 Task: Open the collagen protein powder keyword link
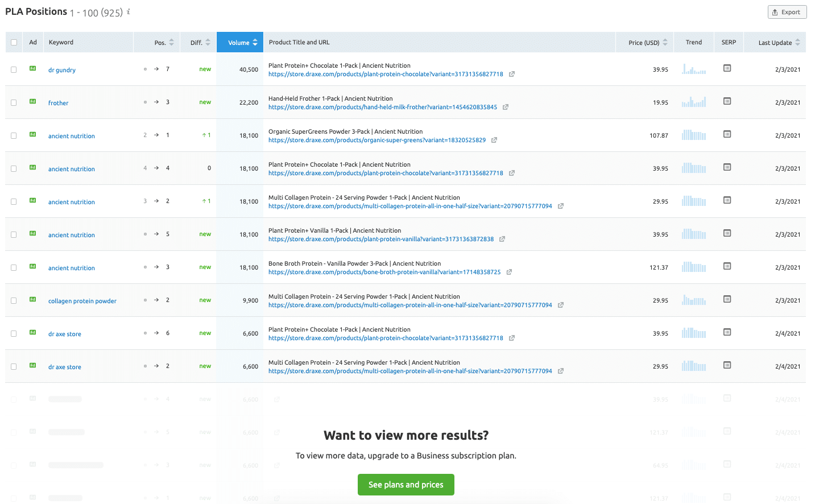click(82, 301)
